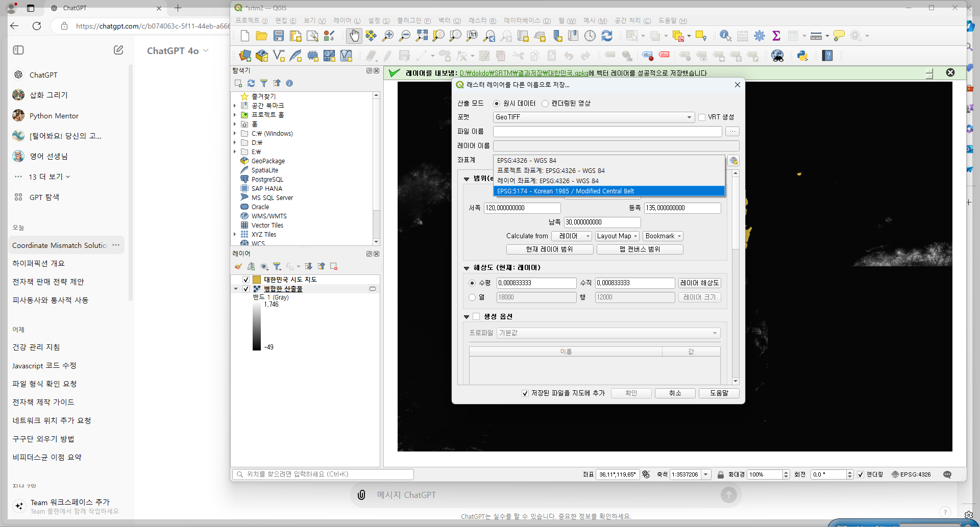This screenshot has height=527, width=980.
Task: Click the Help book icon in toolbar
Action: pos(827,56)
